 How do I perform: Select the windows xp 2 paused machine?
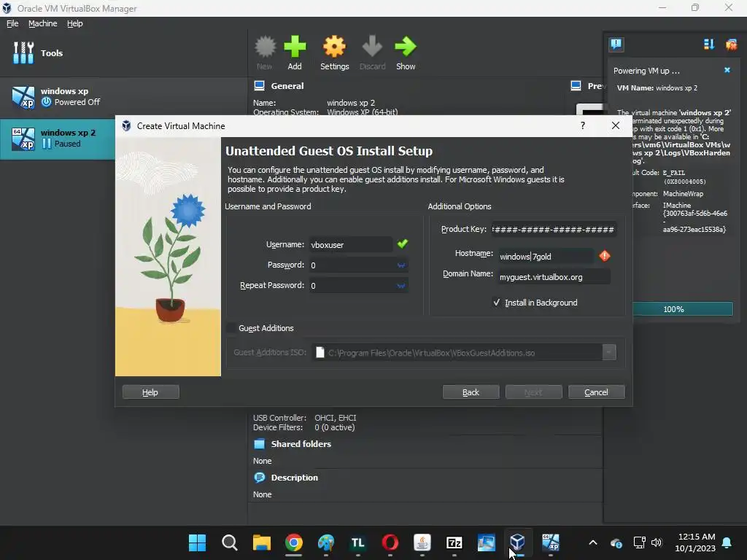pos(58,139)
